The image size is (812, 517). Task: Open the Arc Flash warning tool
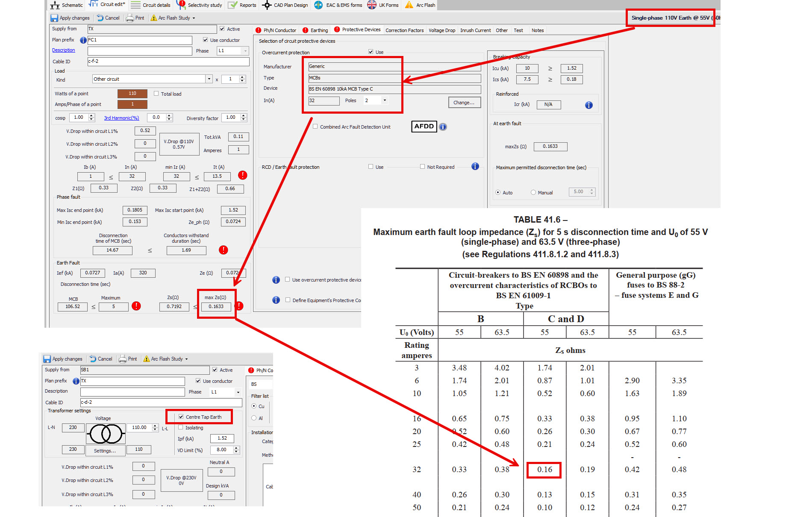(409, 5)
